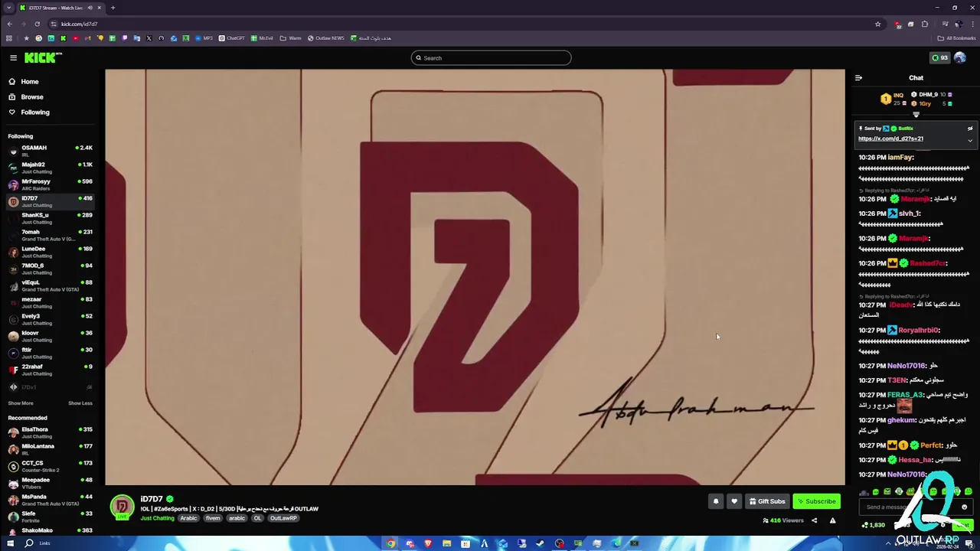Click Show More under Following
The height and width of the screenshot is (551, 980).
click(x=21, y=403)
